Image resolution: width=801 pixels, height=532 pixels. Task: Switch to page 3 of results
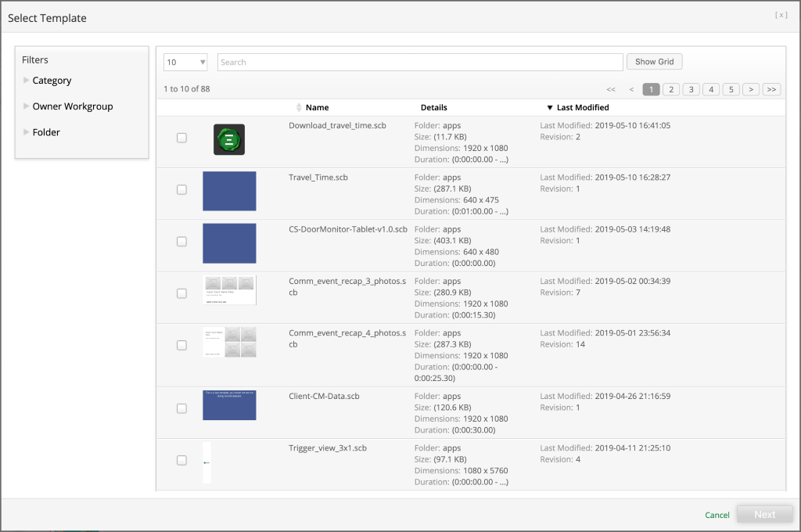[x=691, y=89]
